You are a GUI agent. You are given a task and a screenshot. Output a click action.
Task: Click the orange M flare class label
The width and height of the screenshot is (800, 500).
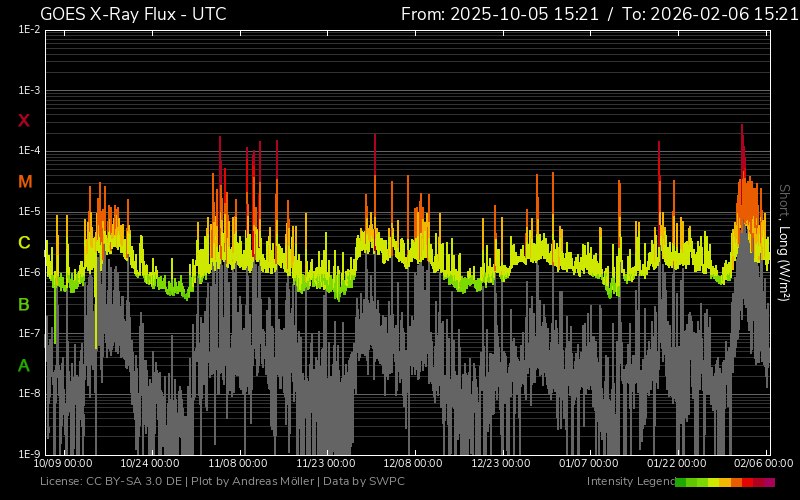pos(24,182)
